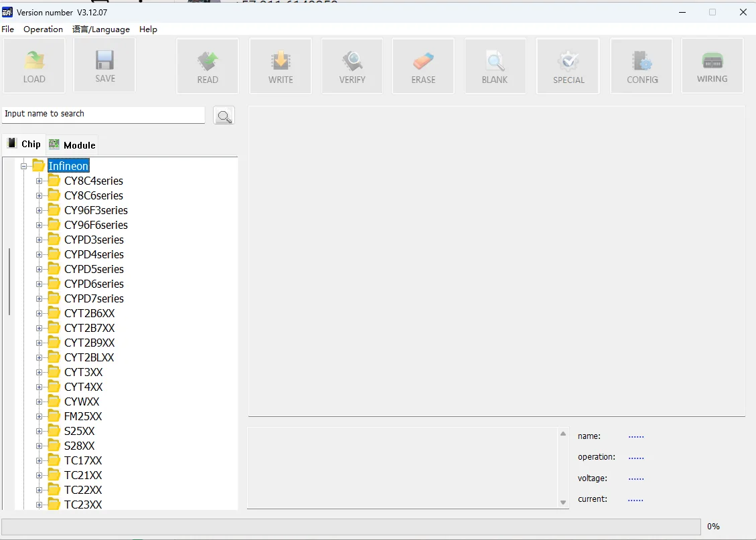The width and height of the screenshot is (756, 540).
Task: Open the File menu
Action: click(x=8, y=29)
